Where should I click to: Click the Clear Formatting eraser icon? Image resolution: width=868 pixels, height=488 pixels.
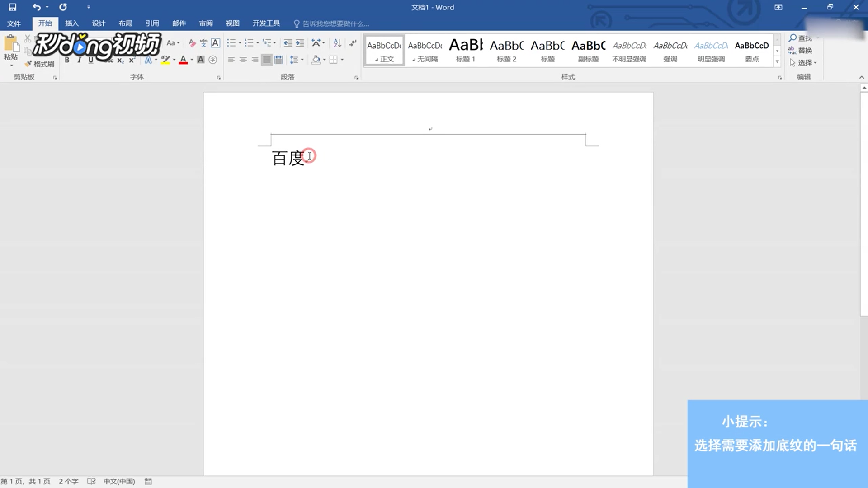(192, 43)
